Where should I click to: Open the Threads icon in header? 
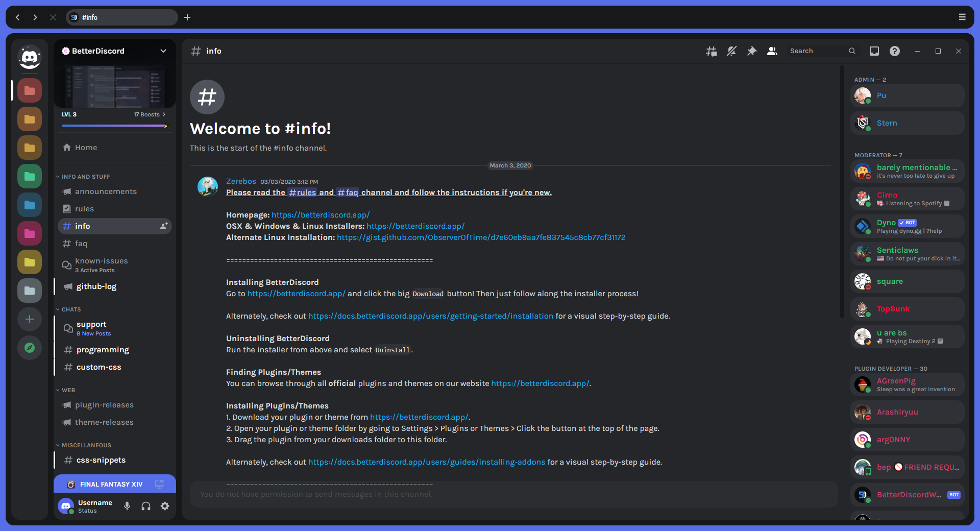tap(711, 51)
